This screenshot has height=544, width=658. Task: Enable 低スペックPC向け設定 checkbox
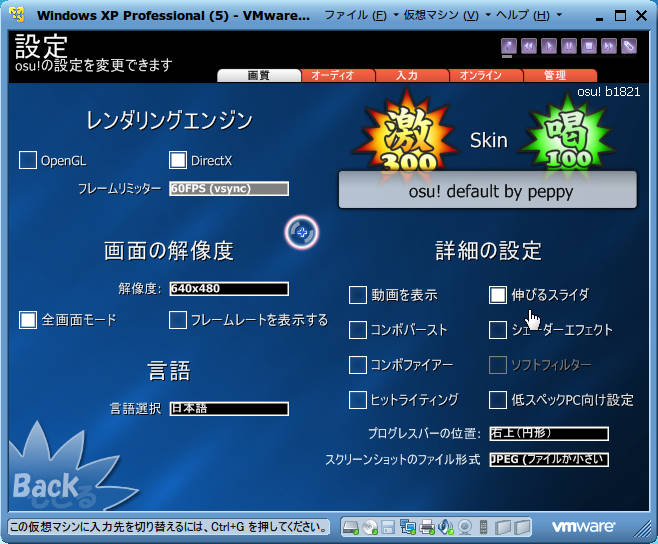498,400
